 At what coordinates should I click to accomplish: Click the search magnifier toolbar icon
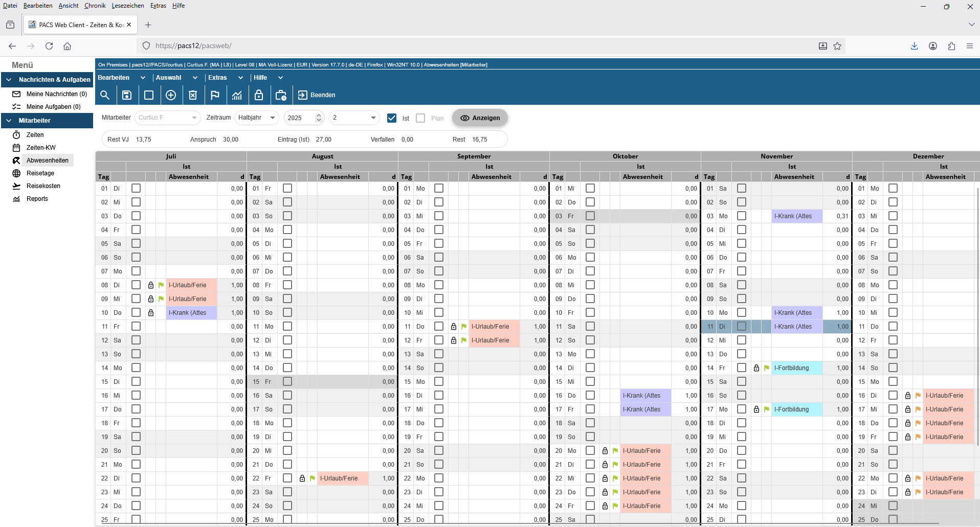(105, 95)
